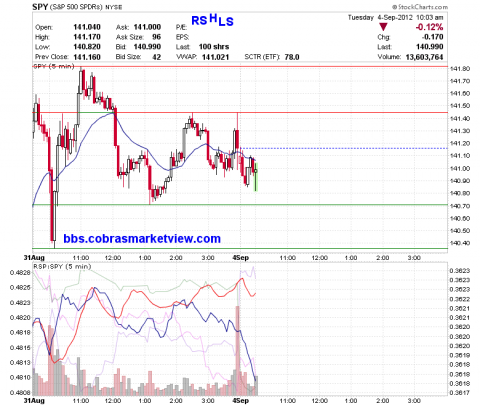Select the Prev Close value 141.160

click(x=87, y=57)
